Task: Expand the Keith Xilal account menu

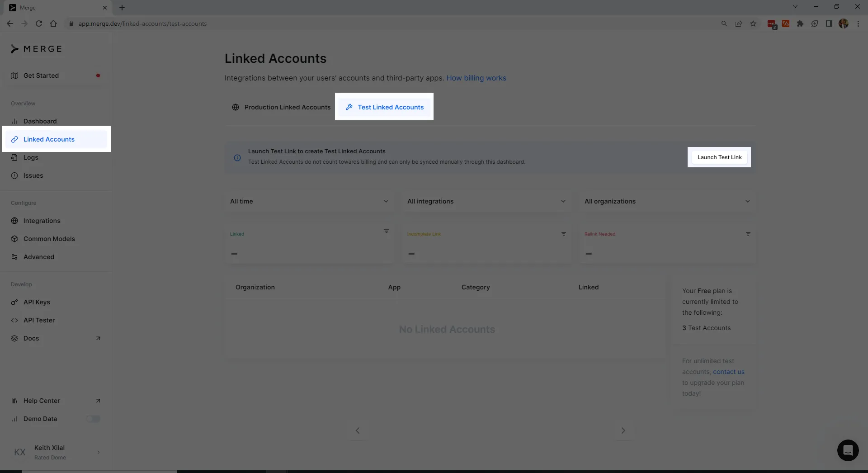Action: pyautogui.click(x=56, y=452)
